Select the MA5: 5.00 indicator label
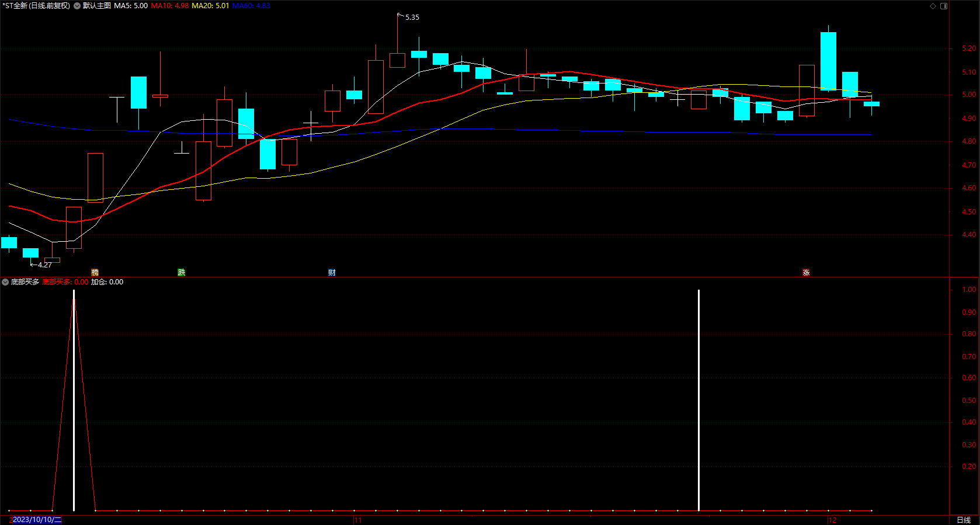The height and width of the screenshot is (525, 980). [x=131, y=6]
